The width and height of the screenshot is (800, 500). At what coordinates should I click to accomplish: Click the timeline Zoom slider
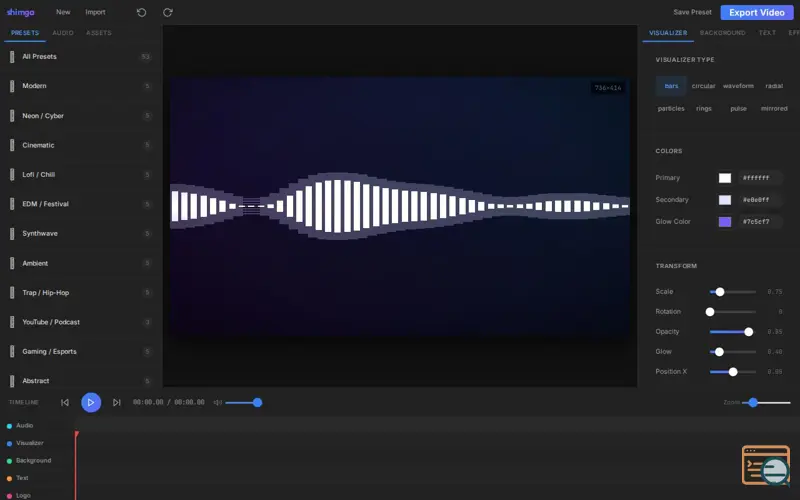(766, 403)
